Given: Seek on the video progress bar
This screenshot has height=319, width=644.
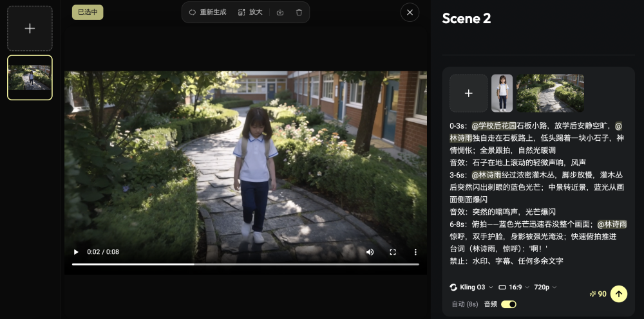Looking at the screenshot, I should click(x=245, y=264).
